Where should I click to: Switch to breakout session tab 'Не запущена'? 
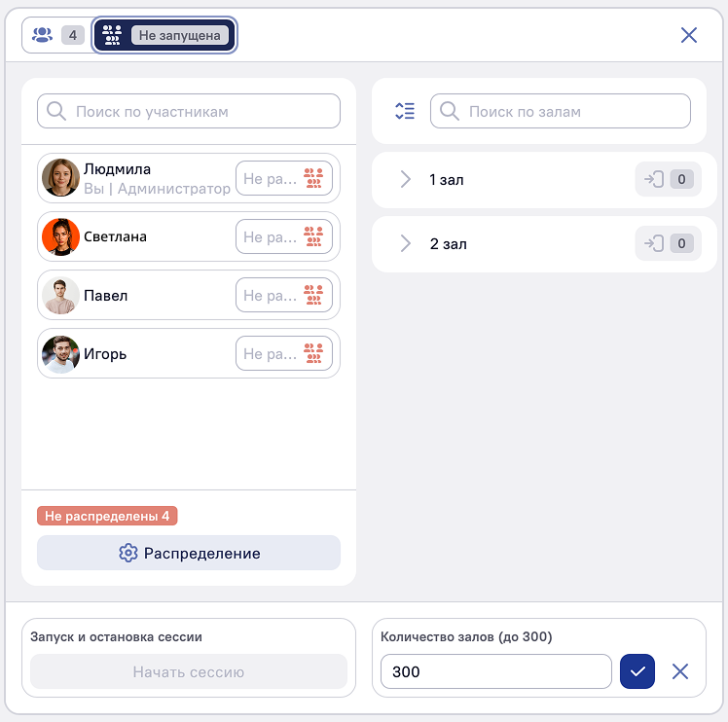coord(164,35)
